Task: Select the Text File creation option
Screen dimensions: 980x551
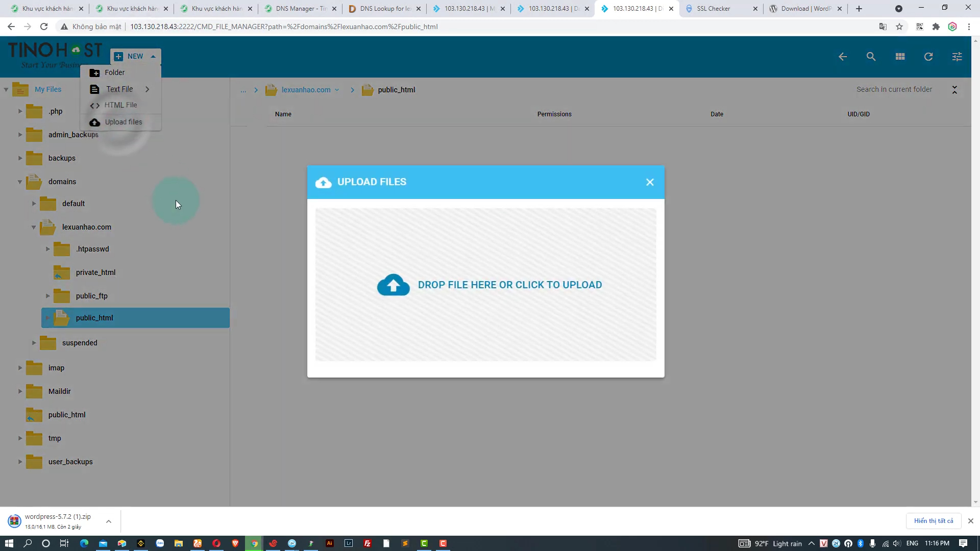Action: pyautogui.click(x=118, y=89)
